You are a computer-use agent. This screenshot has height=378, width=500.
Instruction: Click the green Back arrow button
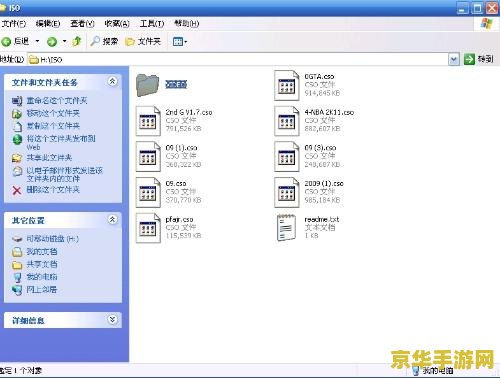coord(6,42)
